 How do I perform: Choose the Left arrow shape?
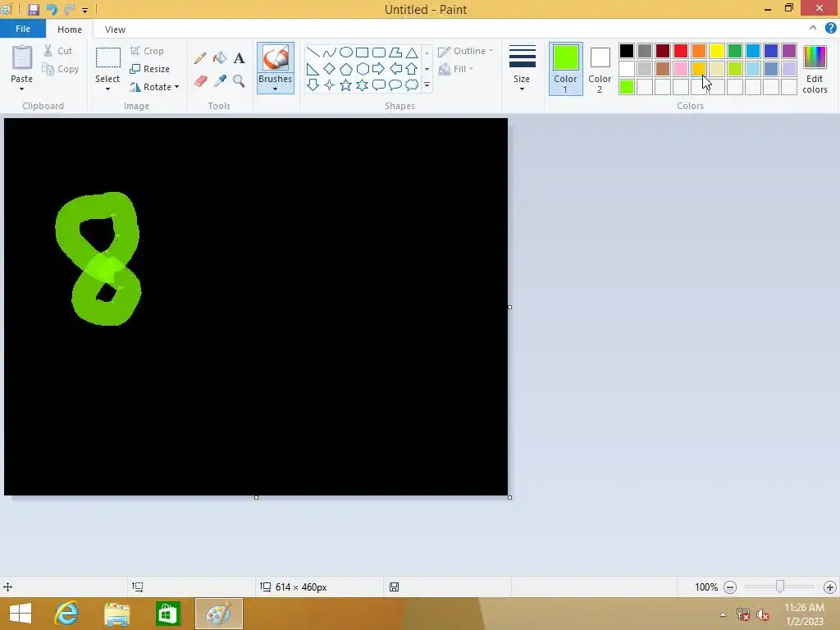[x=395, y=69]
